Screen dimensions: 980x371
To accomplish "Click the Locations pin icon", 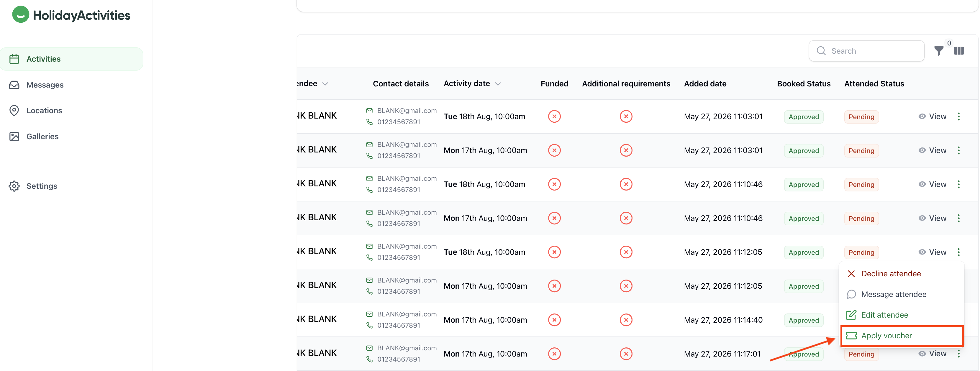I will 14,111.
